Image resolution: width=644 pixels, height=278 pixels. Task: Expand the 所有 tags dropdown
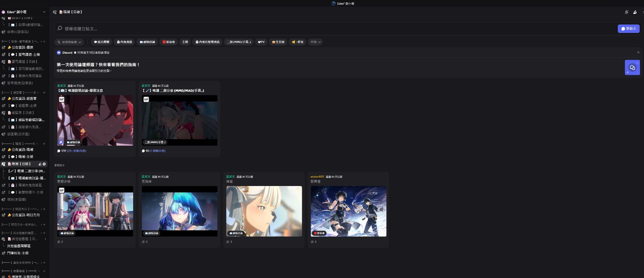tap(315, 42)
